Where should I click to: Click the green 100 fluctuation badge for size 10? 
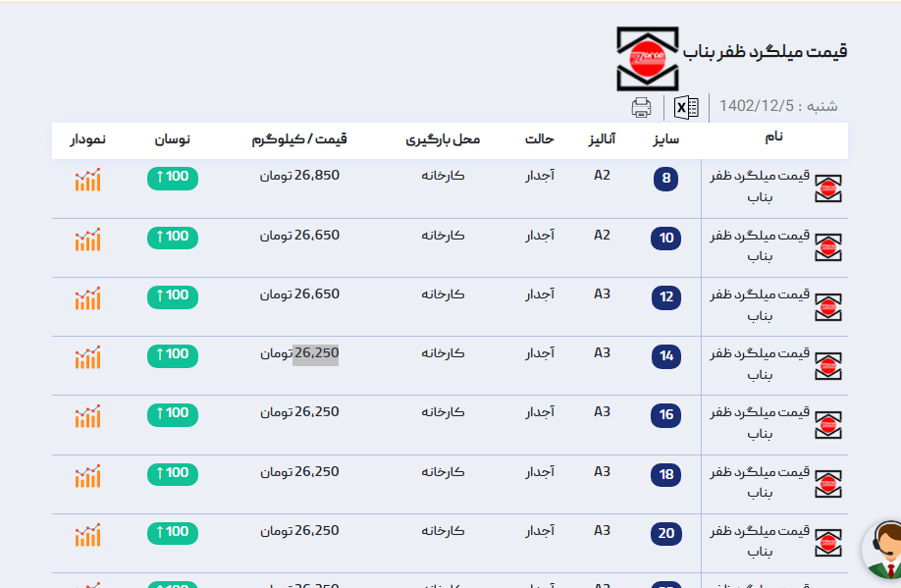click(x=173, y=237)
